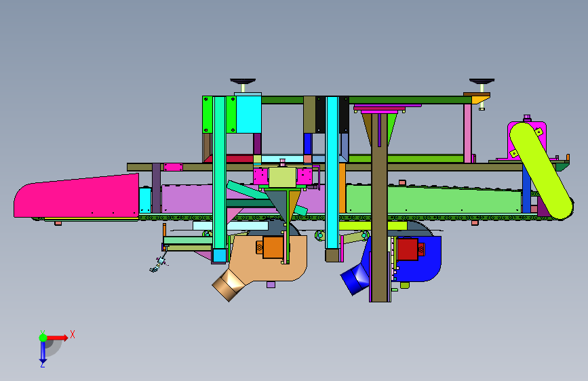
Task: Select the left black handwheel on top
Action: click(x=243, y=81)
